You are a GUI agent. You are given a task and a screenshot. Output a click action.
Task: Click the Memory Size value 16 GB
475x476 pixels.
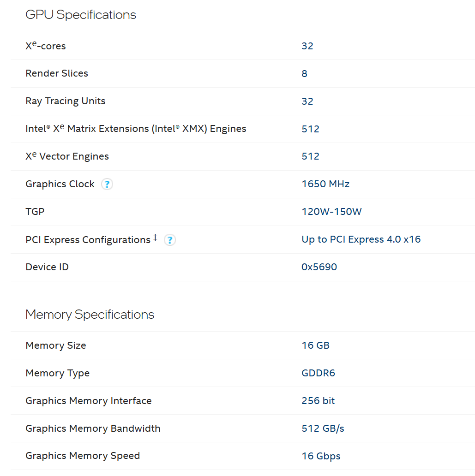315,345
